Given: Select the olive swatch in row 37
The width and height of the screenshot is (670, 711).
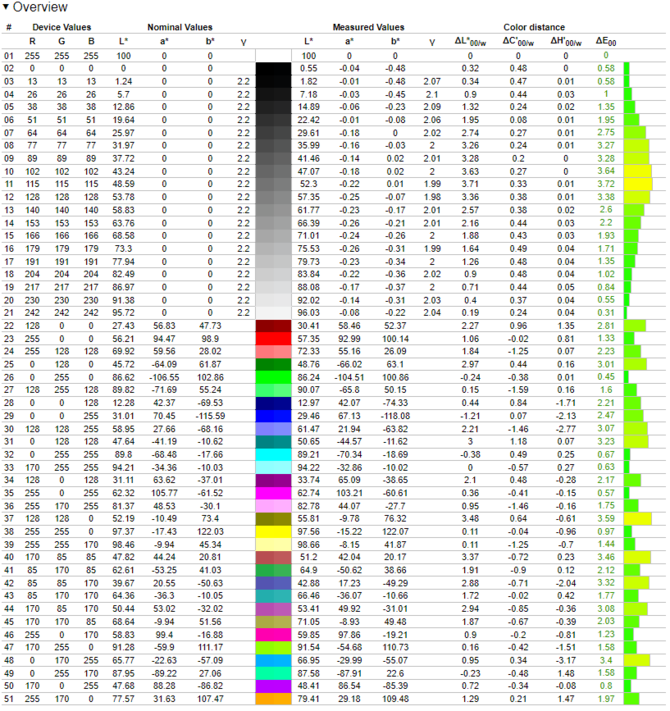Looking at the screenshot, I should click(x=273, y=519).
